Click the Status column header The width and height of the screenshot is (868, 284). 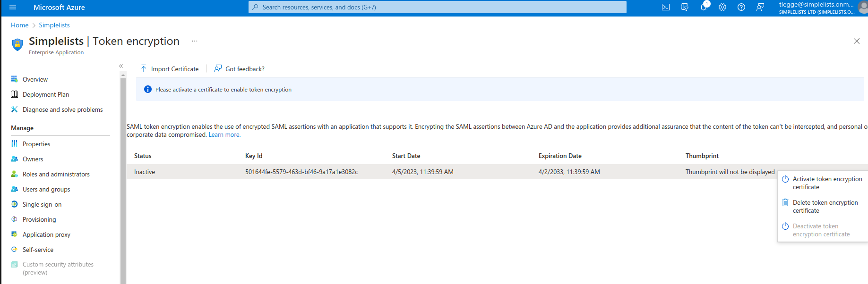(x=143, y=156)
